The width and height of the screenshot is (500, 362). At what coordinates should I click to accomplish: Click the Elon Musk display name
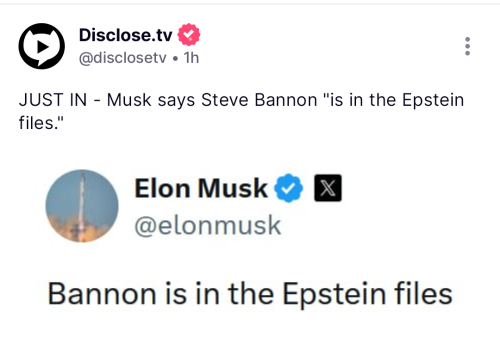point(201,188)
